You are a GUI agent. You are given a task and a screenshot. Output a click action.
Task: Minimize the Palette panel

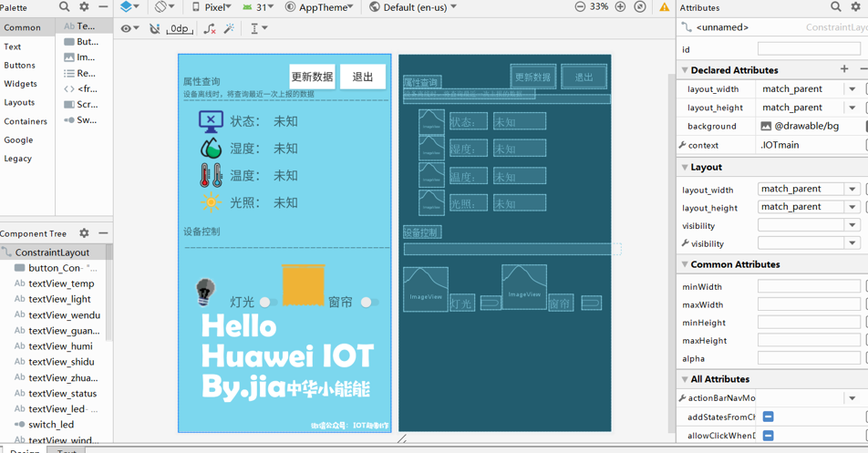coord(103,6)
